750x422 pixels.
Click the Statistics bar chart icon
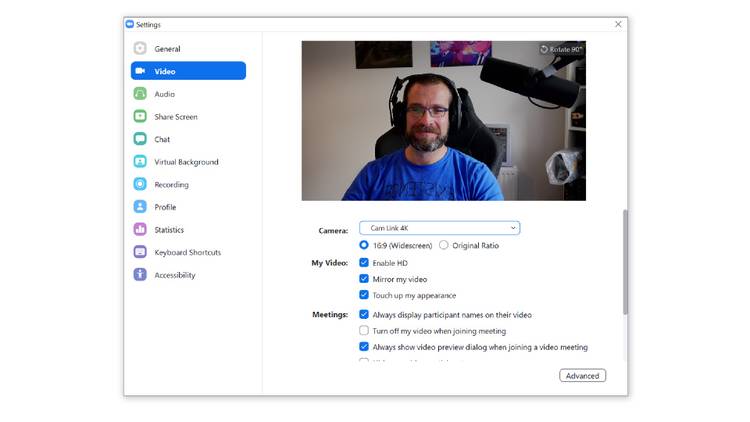(x=140, y=229)
